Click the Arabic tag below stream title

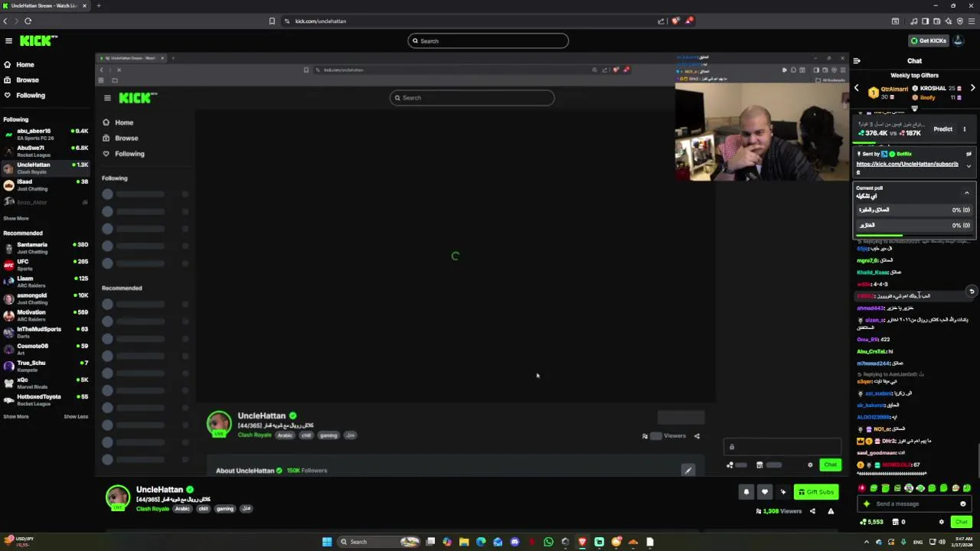coord(182,509)
